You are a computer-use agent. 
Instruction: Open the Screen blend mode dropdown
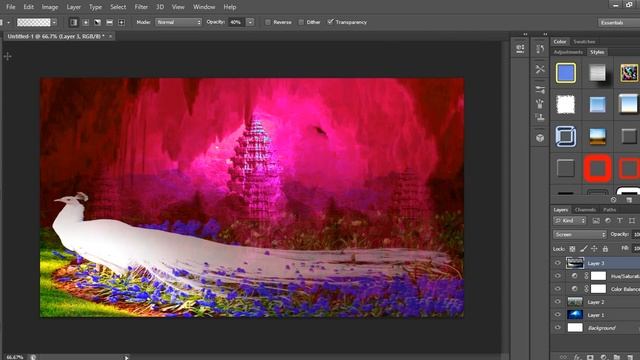point(580,235)
